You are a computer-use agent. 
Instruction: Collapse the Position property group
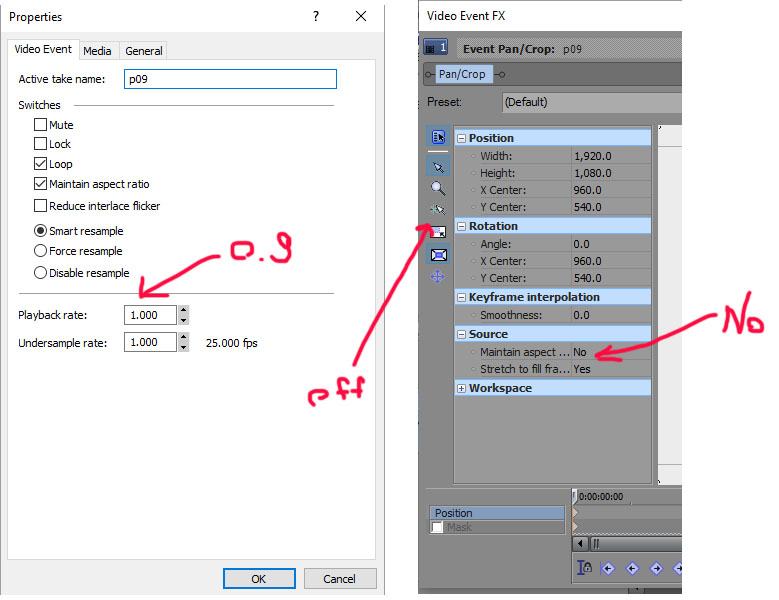(x=462, y=138)
